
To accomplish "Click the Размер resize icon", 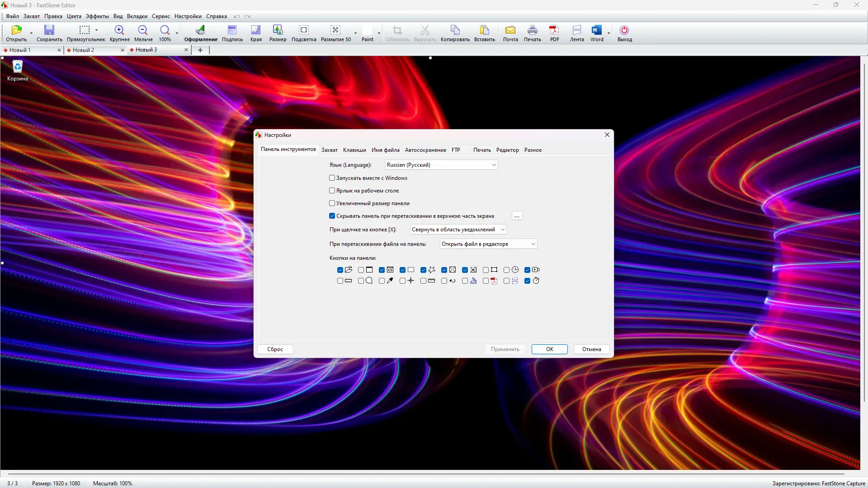I will click(278, 33).
